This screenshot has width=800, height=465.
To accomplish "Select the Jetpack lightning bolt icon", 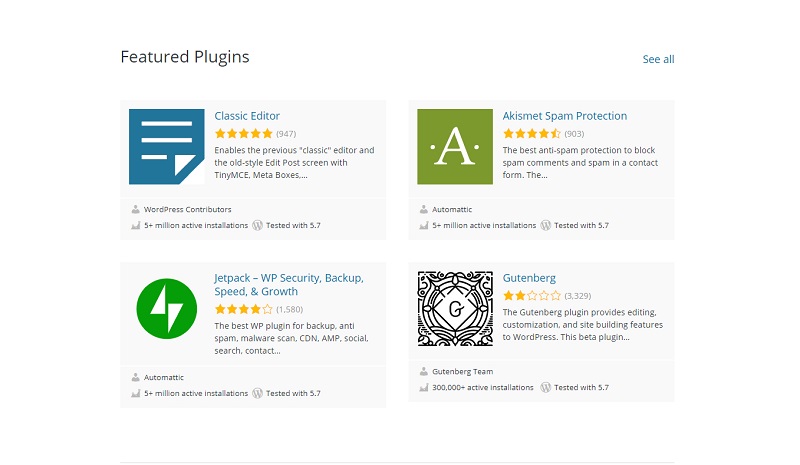I will (166, 309).
